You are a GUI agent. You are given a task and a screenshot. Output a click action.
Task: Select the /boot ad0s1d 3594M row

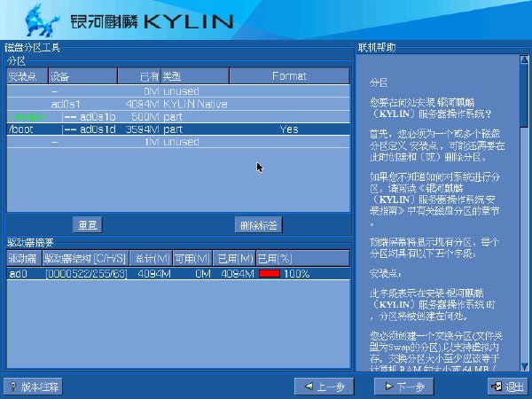pyautogui.click(x=178, y=129)
